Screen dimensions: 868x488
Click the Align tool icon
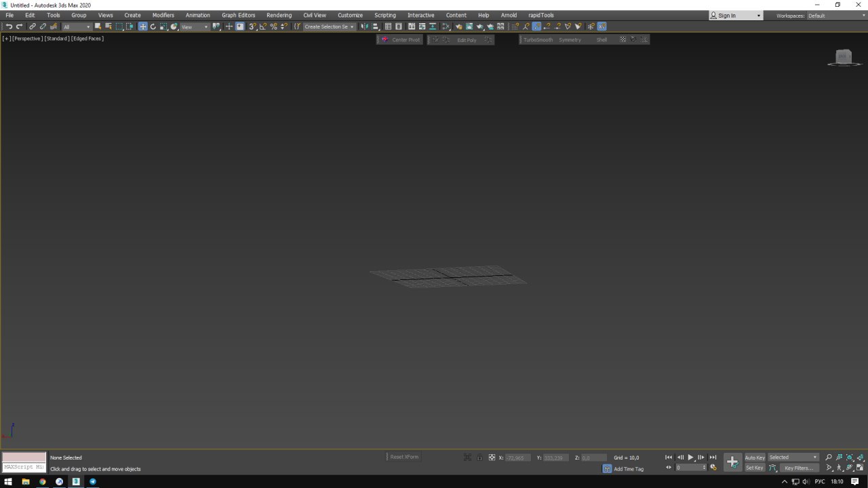pos(375,26)
